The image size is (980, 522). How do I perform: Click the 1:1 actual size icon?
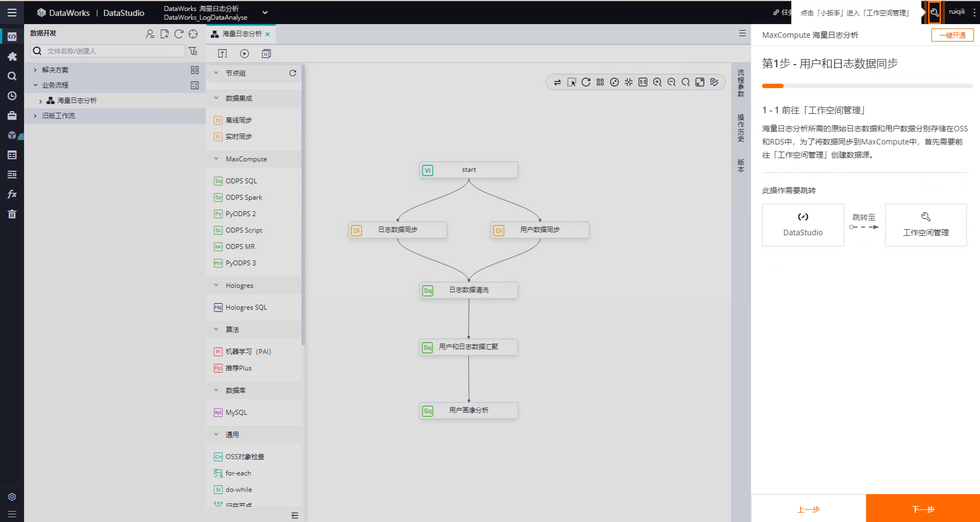tap(643, 82)
